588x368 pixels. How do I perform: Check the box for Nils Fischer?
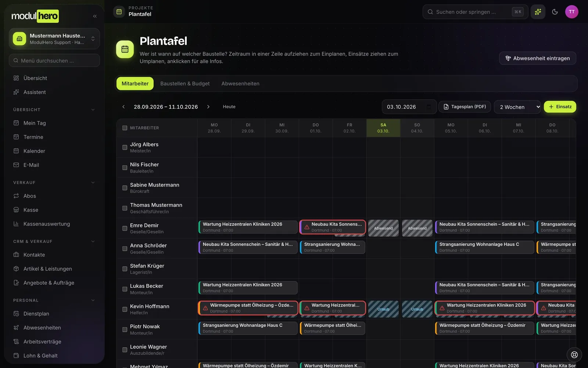tap(125, 168)
